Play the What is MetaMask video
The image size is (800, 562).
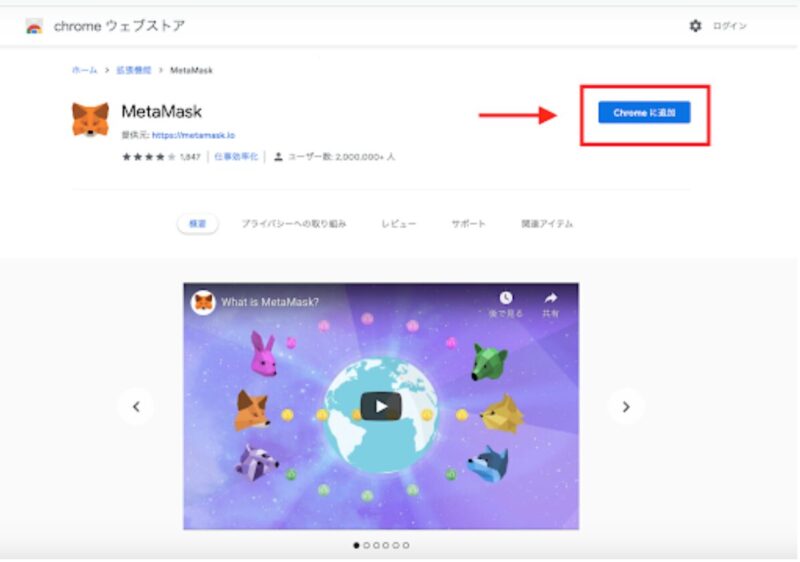point(381,406)
